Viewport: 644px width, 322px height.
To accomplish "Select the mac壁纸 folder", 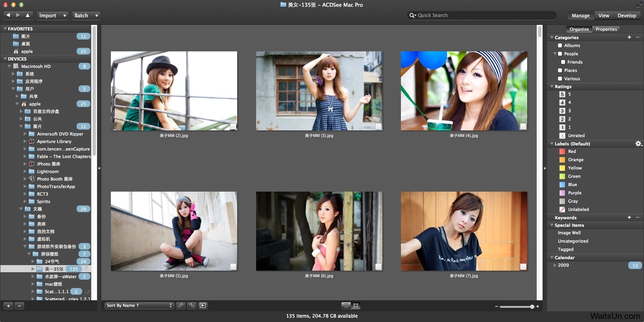I will click(53, 284).
